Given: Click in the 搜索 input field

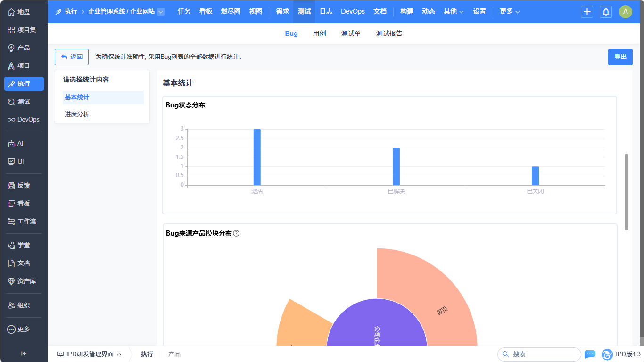Looking at the screenshot, I should pyautogui.click(x=542, y=354).
